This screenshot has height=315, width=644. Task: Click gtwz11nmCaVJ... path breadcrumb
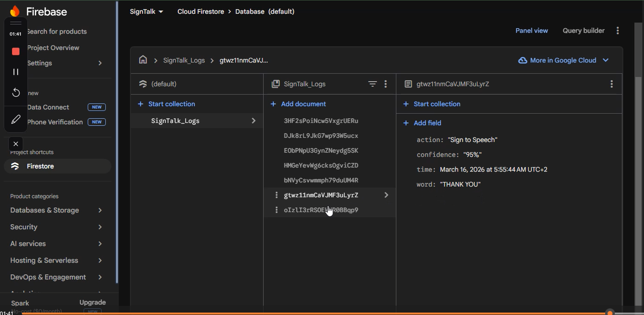tap(243, 60)
